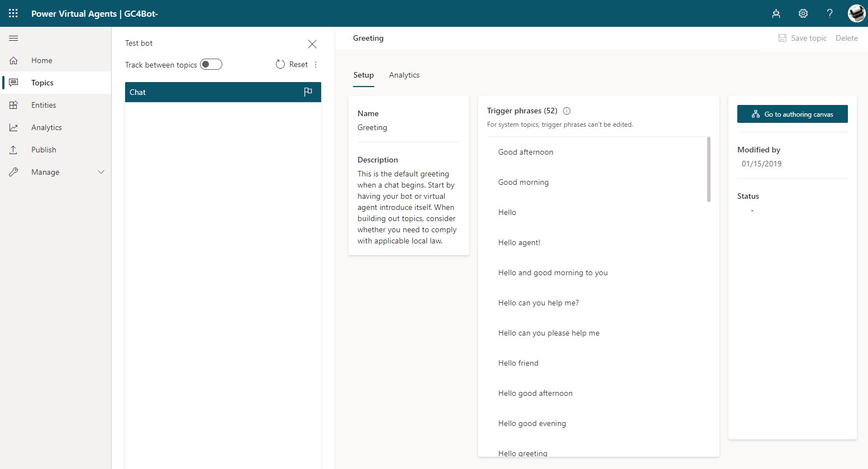The width and height of the screenshot is (868, 469).
Task: Toggle Track between topics switch
Action: click(211, 64)
